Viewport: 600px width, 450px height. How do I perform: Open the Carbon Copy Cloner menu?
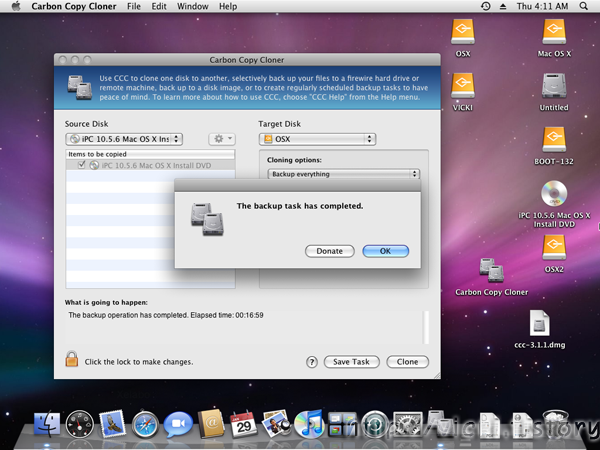tap(74, 7)
